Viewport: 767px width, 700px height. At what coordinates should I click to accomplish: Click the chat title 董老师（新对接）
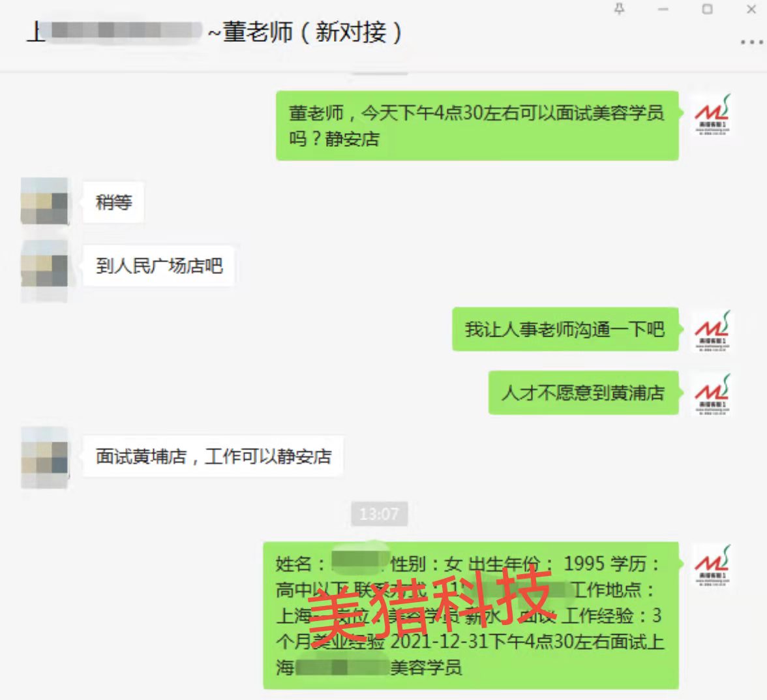pyautogui.click(x=312, y=32)
